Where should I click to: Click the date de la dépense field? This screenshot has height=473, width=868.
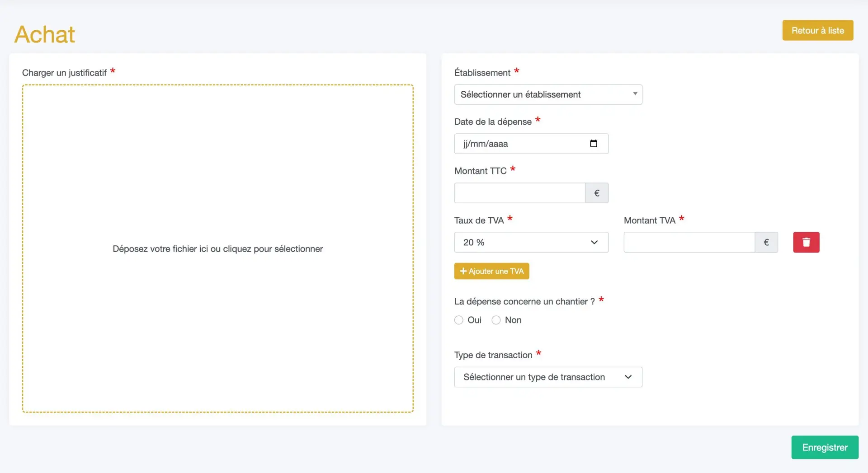(x=531, y=144)
